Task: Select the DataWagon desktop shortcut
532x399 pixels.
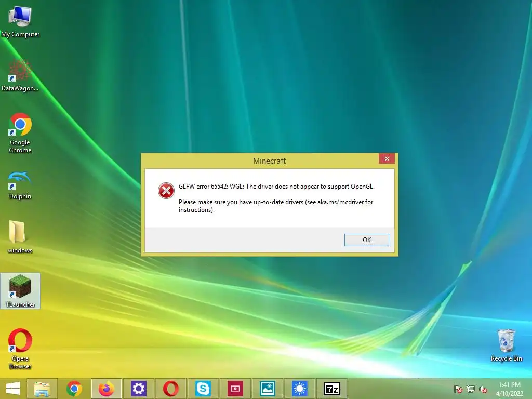Action: pos(20,75)
